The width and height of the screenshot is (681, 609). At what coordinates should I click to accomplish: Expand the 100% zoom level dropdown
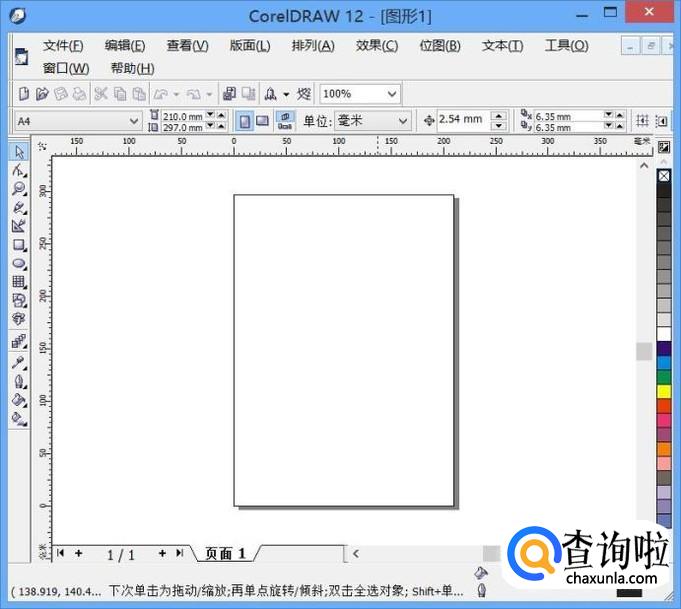[391, 94]
